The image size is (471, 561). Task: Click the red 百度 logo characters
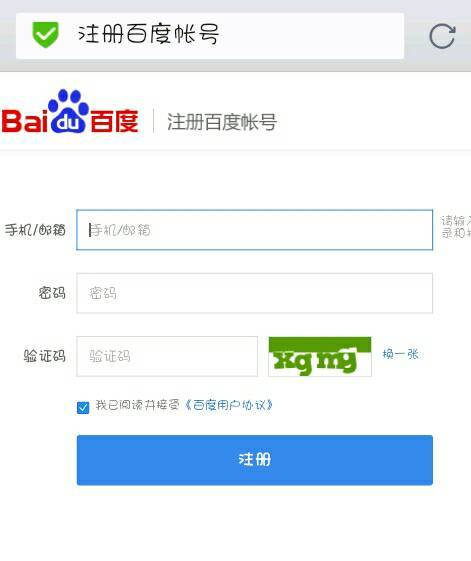(x=115, y=121)
